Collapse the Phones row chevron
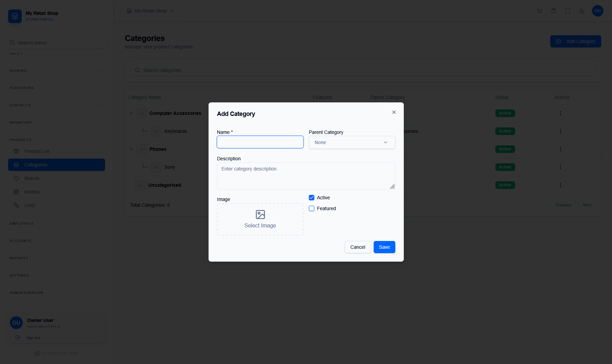This screenshot has width=612, height=364. click(x=131, y=149)
